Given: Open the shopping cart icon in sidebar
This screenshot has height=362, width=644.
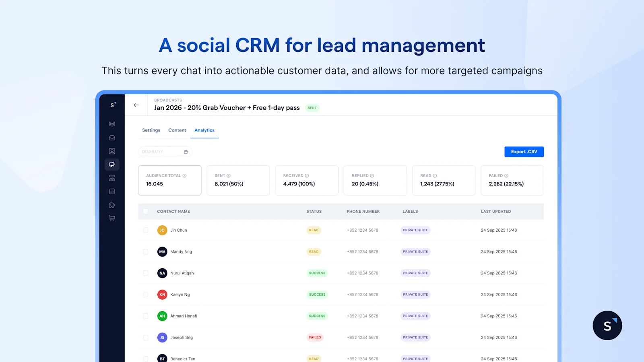Looking at the screenshot, I should (112, 218).
